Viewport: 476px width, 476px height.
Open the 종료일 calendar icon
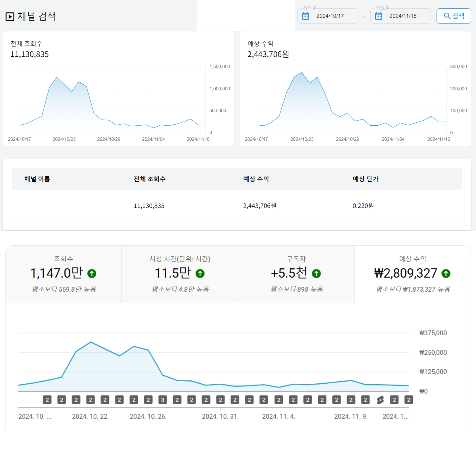(378, 16)
